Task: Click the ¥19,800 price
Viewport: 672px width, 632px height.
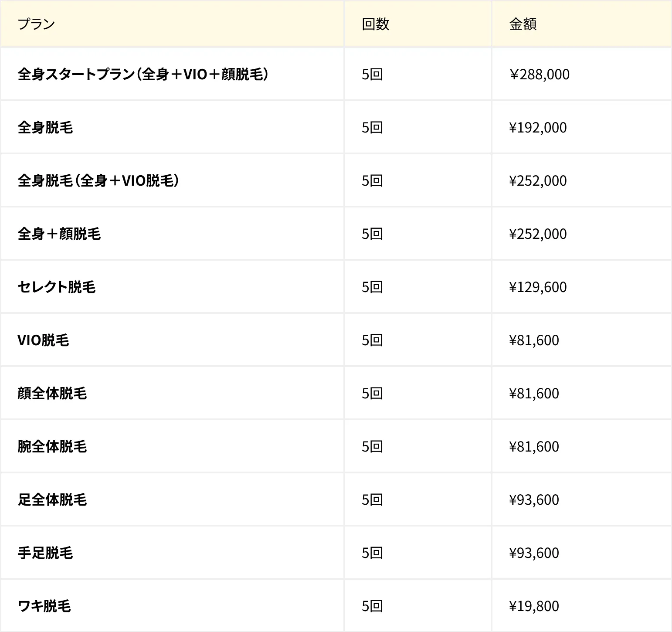Action: click(534, 606)
